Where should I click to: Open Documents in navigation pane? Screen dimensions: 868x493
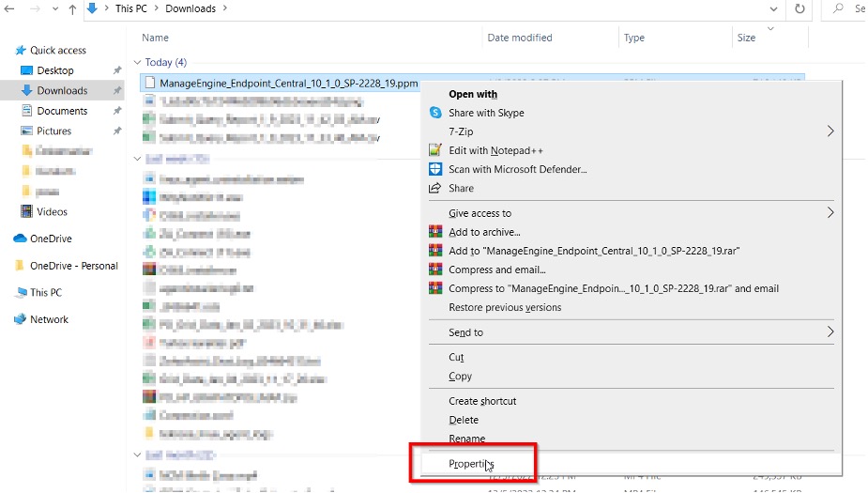click(x=62, y=111)
